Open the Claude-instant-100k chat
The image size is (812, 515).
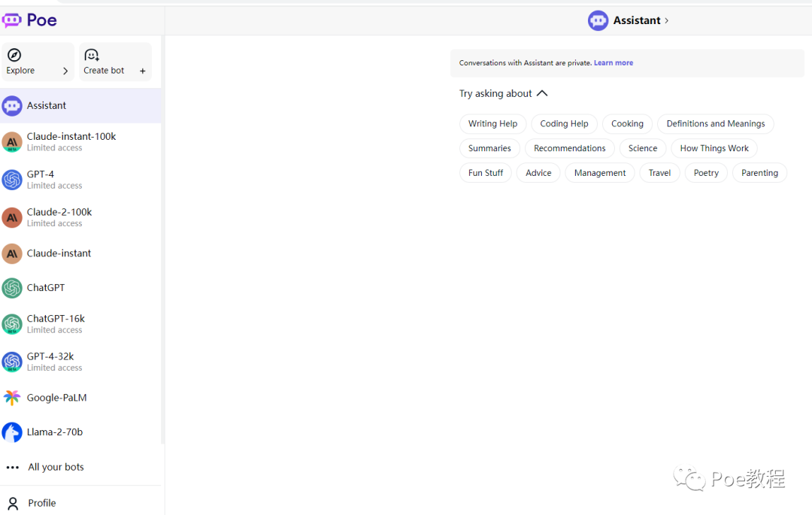point(80,142)
